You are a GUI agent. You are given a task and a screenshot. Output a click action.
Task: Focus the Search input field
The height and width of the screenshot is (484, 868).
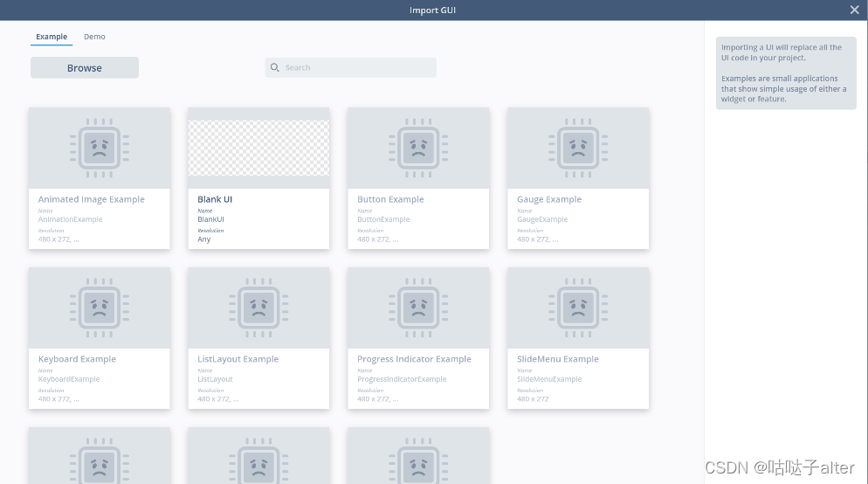coord(351,67)
